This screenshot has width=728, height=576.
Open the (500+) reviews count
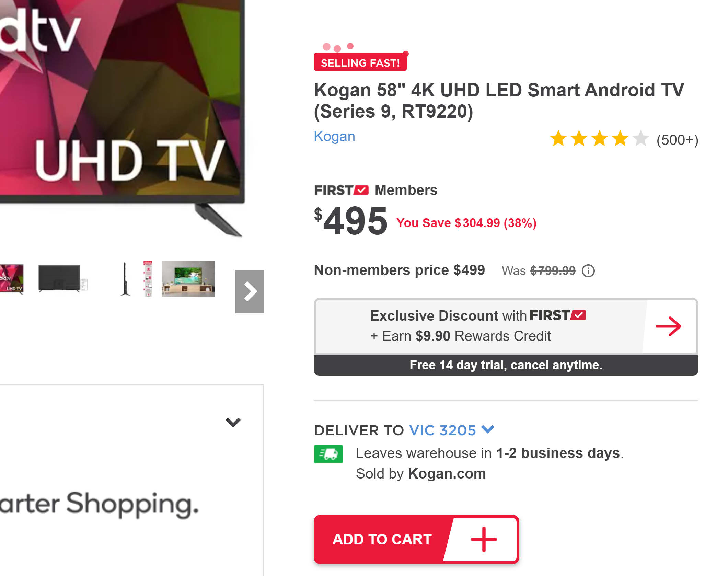[x=677, y=140]
